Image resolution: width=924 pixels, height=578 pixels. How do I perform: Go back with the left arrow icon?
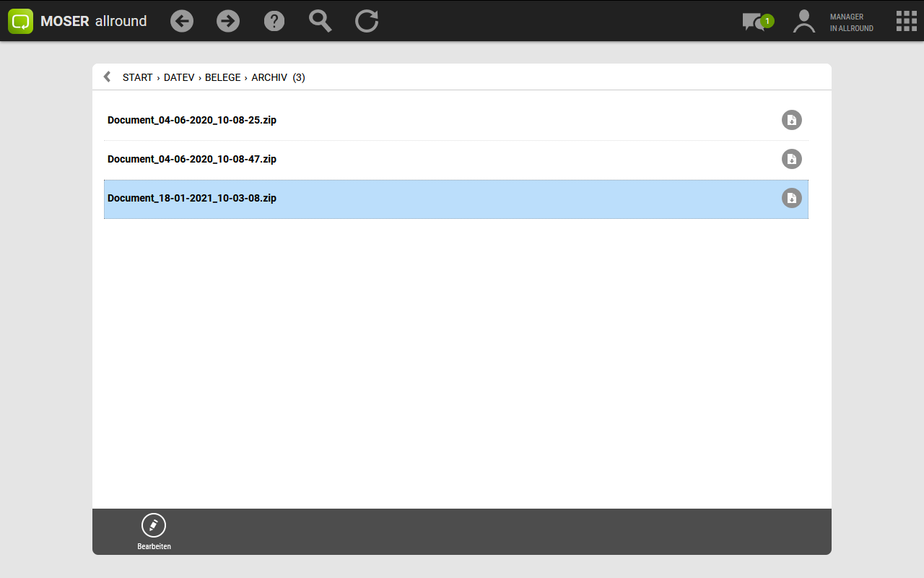click(x=182, y=21)
